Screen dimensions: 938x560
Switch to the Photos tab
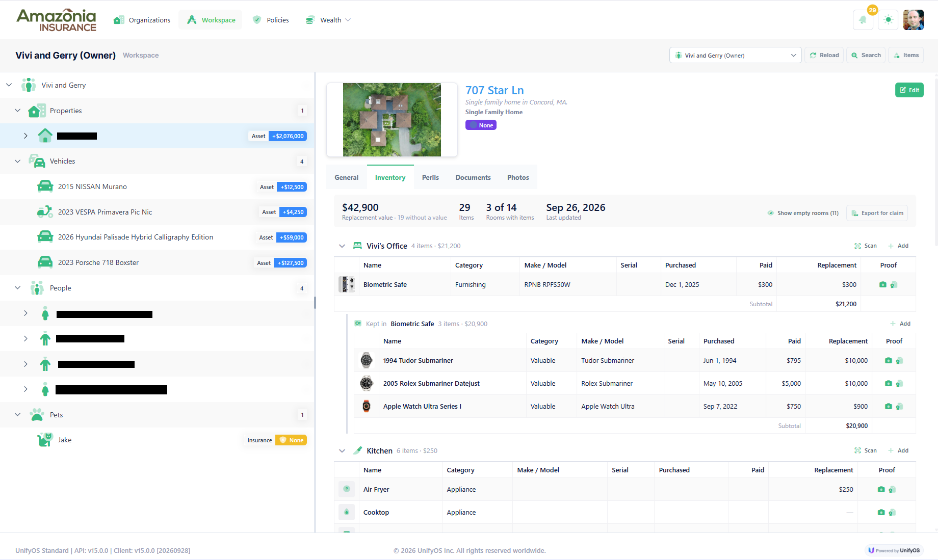(518, 177)
